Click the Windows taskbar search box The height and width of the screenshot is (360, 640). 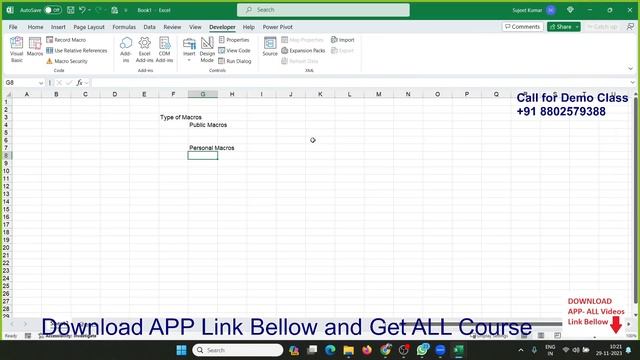(238, 350)
